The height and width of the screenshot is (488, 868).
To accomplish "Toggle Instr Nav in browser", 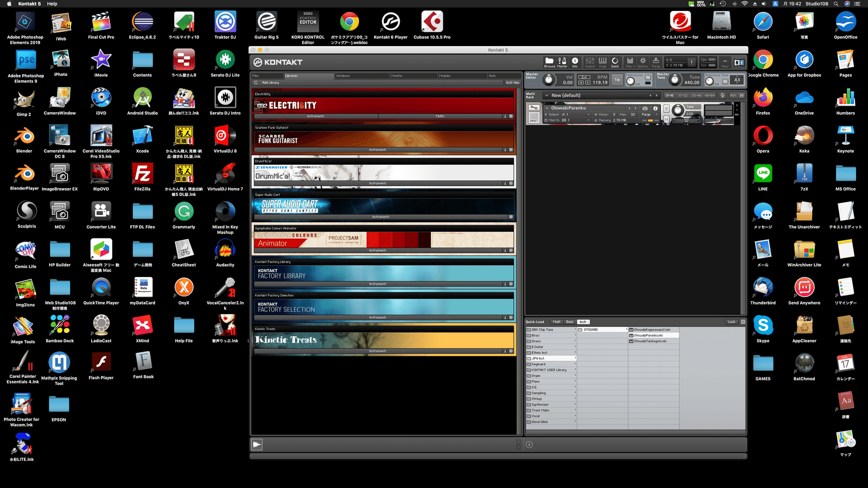I will coord(513,83).
